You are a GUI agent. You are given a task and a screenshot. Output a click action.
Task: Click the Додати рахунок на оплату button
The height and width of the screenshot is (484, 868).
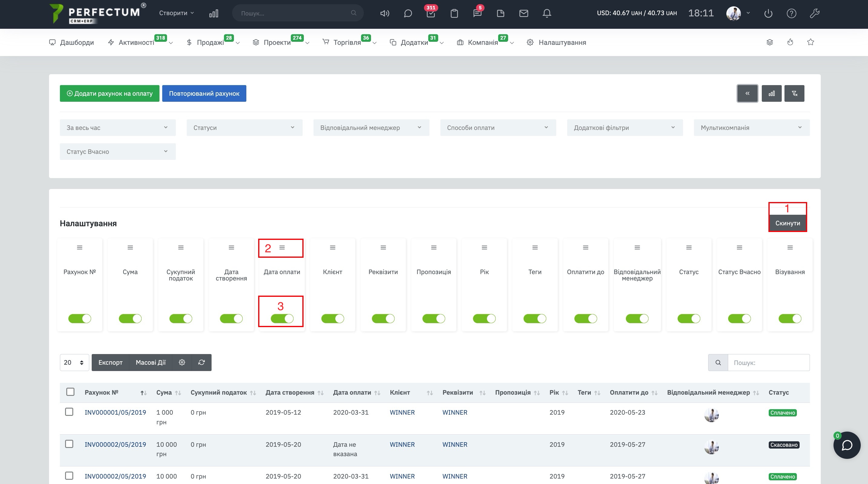pos(110,93)
